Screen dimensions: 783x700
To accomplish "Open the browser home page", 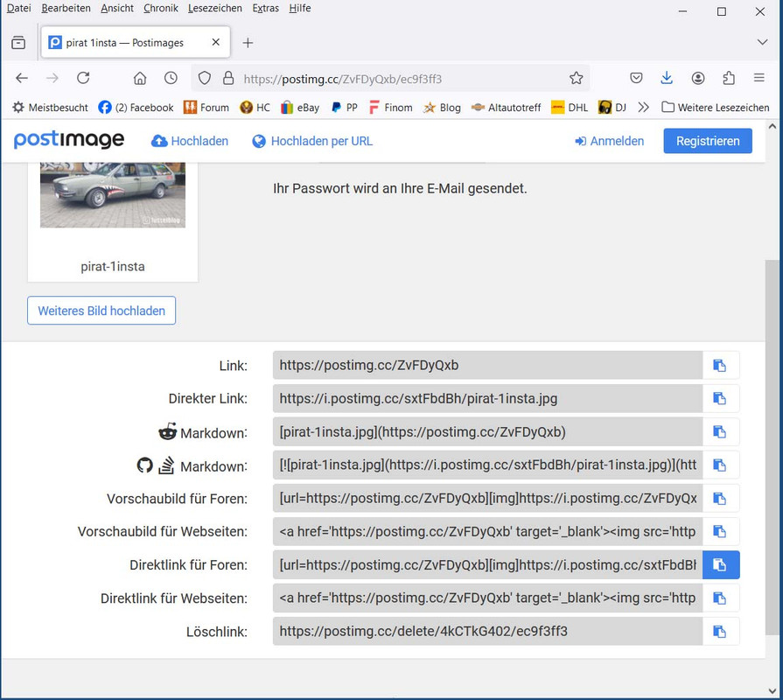I will click(140, 79).
